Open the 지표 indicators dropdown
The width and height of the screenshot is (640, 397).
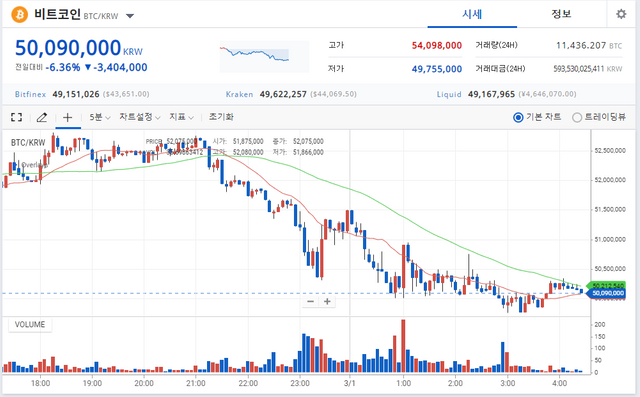coord(182,117)
